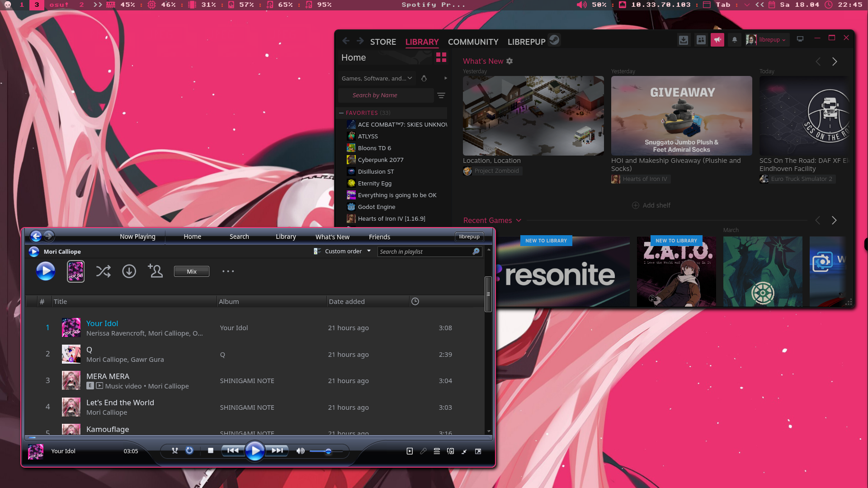The height and width of the screenshot is (488, 868).
Task: Mute the player volume
Action: 301,451
